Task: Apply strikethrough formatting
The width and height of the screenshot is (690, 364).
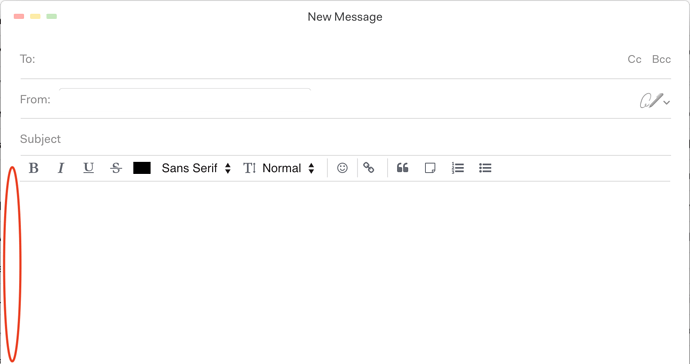Action: (x=116, y=168)
